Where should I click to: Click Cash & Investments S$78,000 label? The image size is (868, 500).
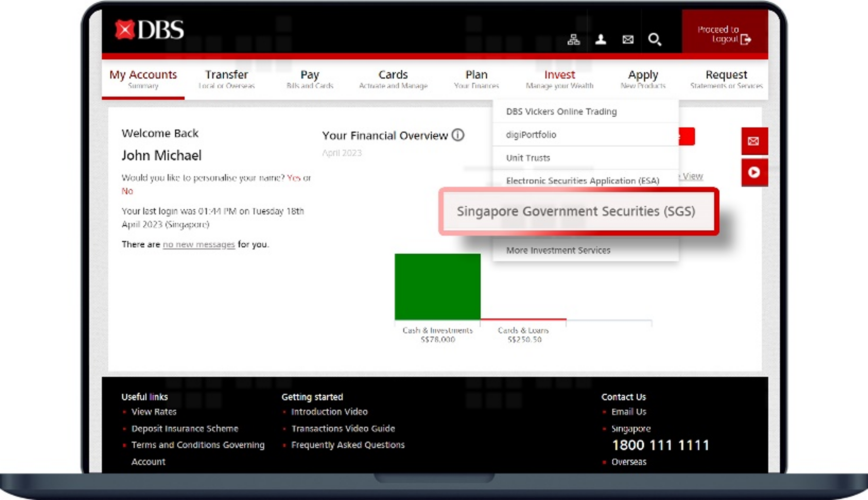tap(437, 335)
